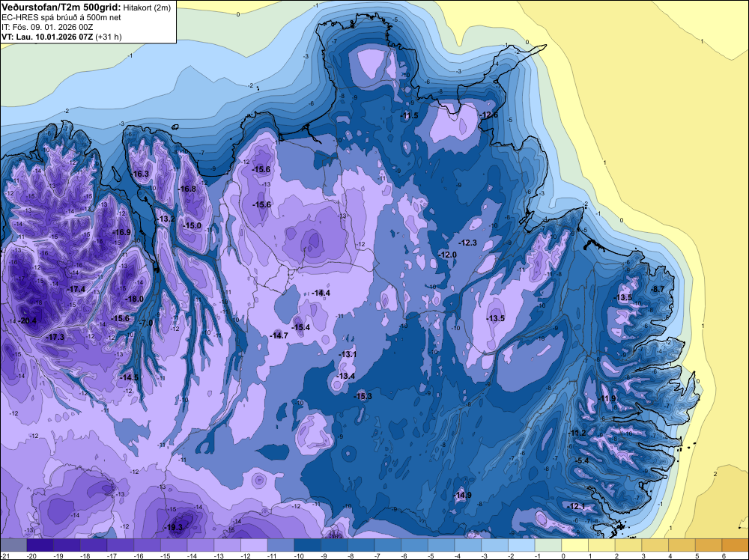Click the legend swatch between -10 and -9
Image resolution: width=749 pixels, height=560 pixels.
308,545
